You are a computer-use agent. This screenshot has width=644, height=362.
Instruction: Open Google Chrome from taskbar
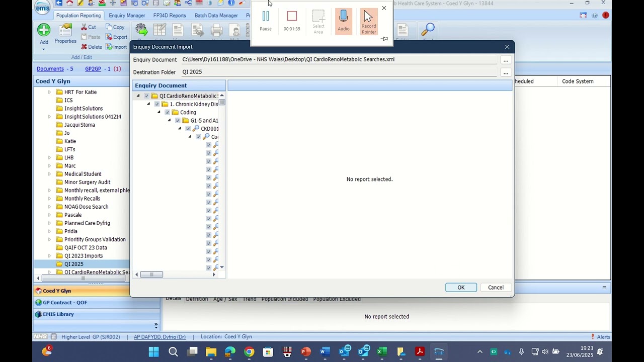(x=249, y=351)
